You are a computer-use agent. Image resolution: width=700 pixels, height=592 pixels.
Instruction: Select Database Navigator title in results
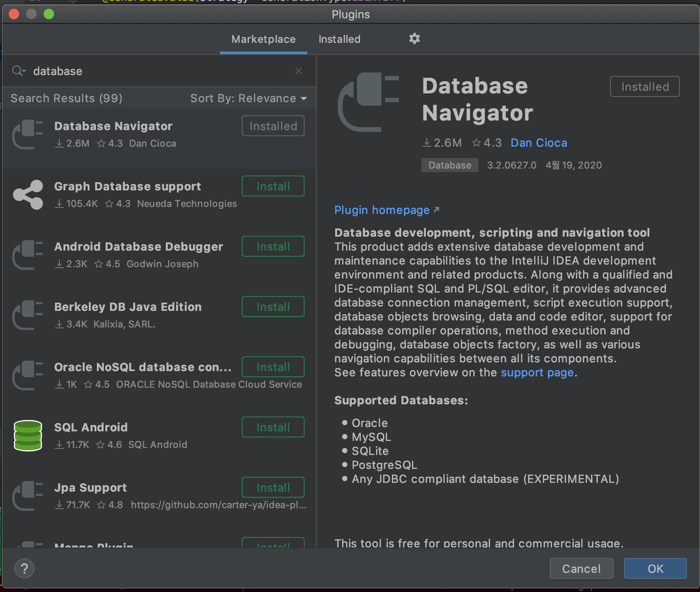pos(113,126)
